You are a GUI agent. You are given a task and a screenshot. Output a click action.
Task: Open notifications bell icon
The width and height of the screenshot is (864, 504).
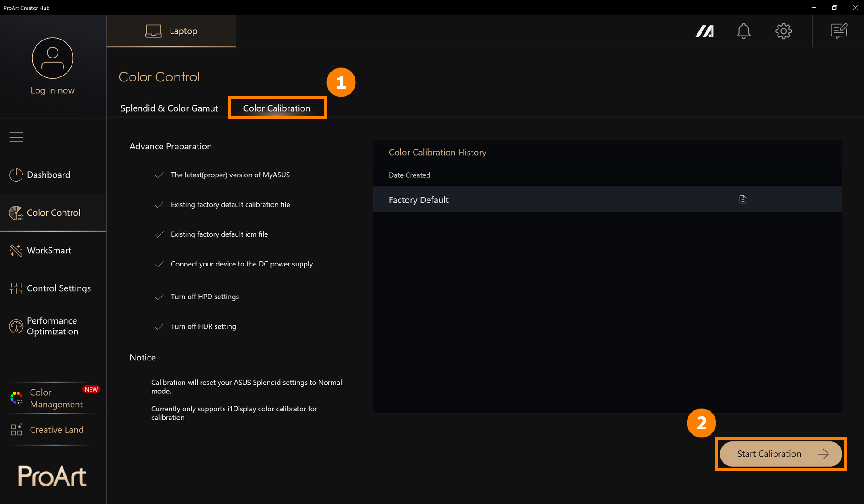pos(743,31)
